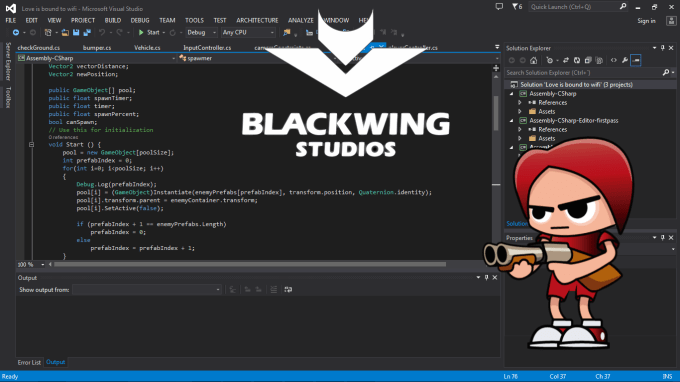Collapse the Assembly-CSharp project node
This screenshot has height=382, width=680.
click(512, 94)
